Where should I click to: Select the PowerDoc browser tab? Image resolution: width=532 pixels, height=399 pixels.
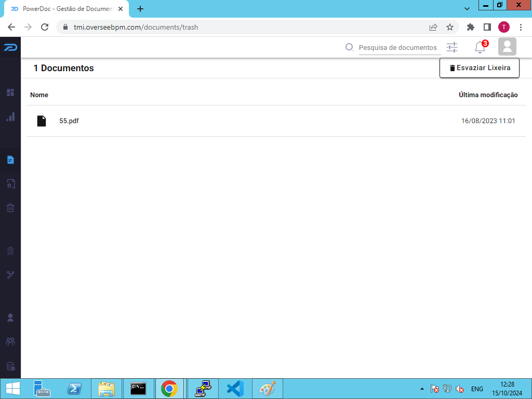point(66,9)
